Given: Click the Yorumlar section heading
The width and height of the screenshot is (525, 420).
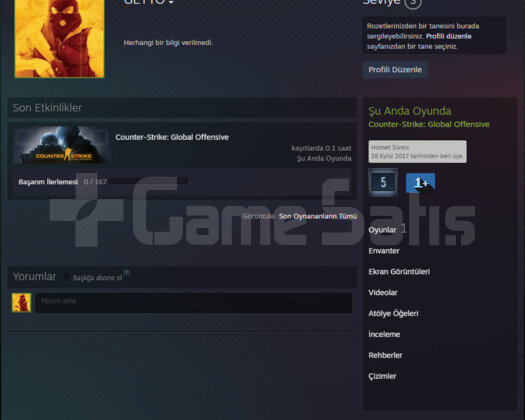Looking at the screenshot, I should pos(34,277).
